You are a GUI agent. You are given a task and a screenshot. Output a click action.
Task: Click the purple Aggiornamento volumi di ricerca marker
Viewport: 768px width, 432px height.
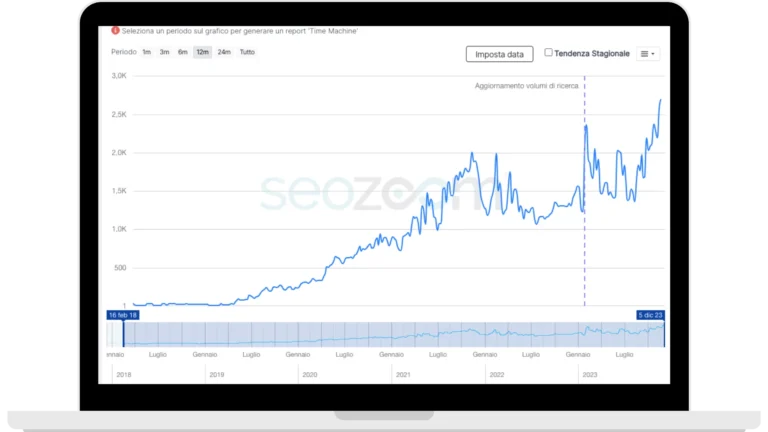coord(584,191)
